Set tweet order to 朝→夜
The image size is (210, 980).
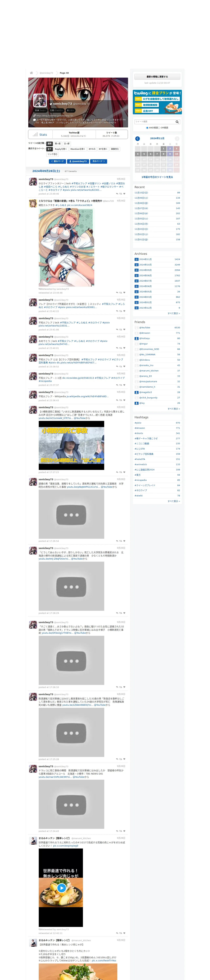tap(58, 144)
